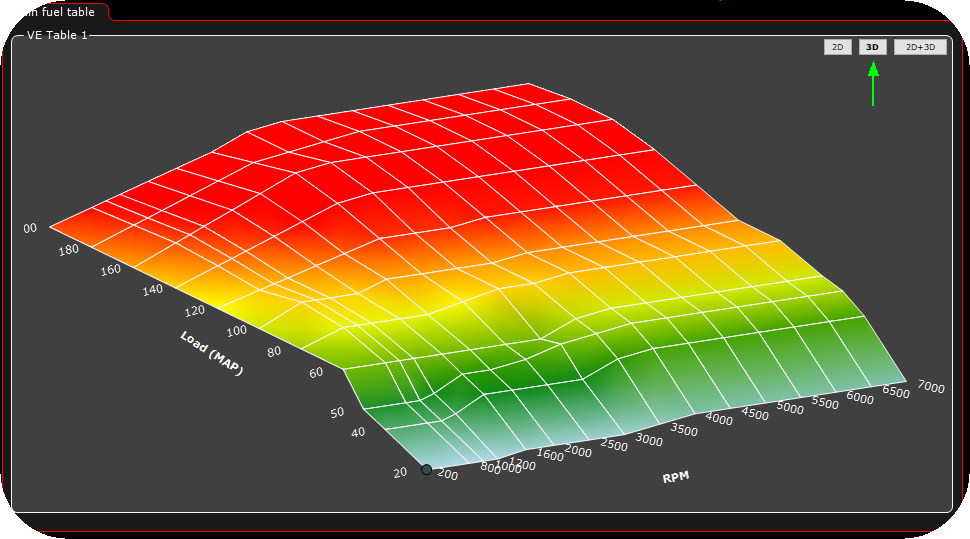Screen dimensions: 970x539
Task: Select the 3D view button
Action: point(872,47)
